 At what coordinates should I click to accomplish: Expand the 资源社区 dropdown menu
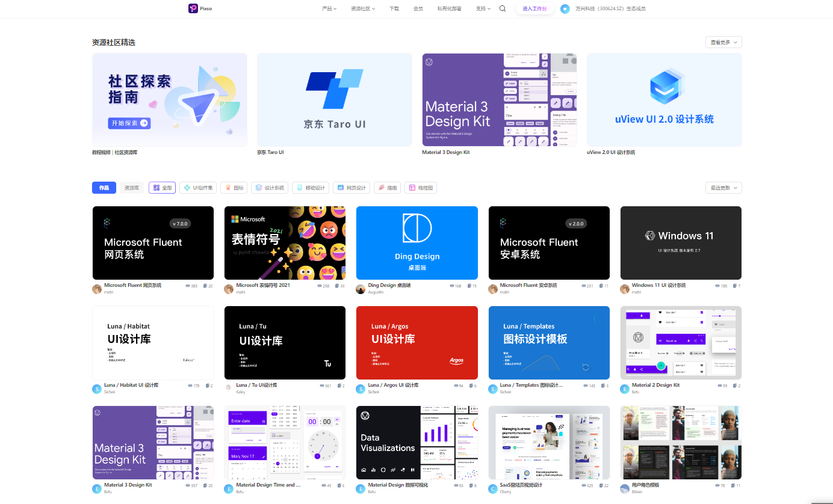pyautogui.click(x=363, y=8)
